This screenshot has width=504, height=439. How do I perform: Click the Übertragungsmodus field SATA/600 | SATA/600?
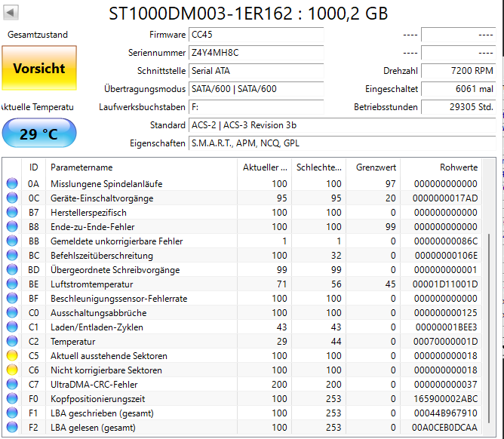[x=257, y=89]
